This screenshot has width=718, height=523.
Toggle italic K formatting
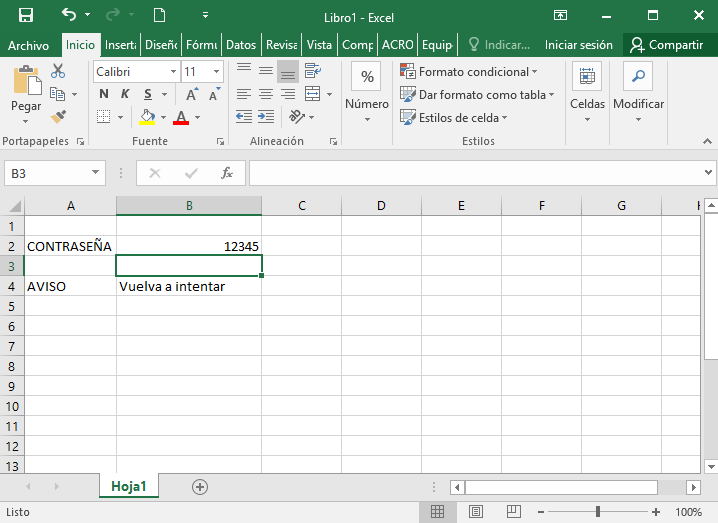[125, 94]
